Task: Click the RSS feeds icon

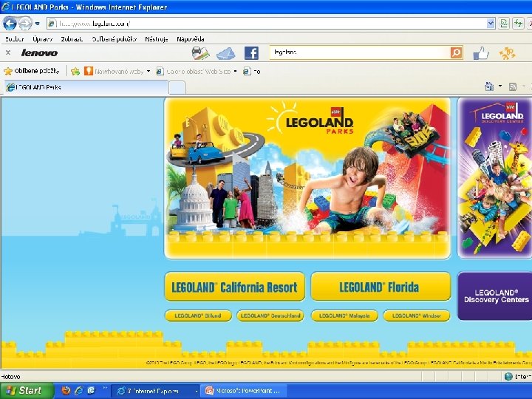Action: tap(513, 87)
